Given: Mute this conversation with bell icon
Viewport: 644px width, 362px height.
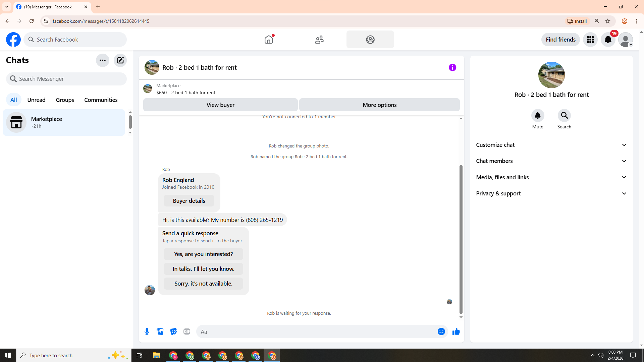Looking at the screenshot, I should (537, 116).
